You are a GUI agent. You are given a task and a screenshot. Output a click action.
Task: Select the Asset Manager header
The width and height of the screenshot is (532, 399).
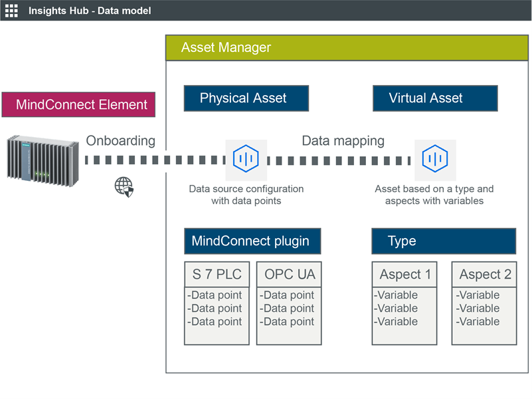[347, 48]
